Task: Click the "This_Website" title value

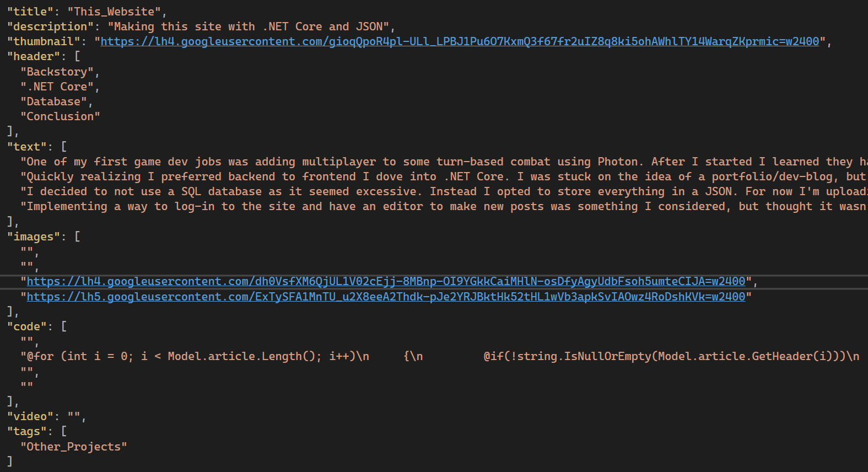Action: (x=114, y=12)
